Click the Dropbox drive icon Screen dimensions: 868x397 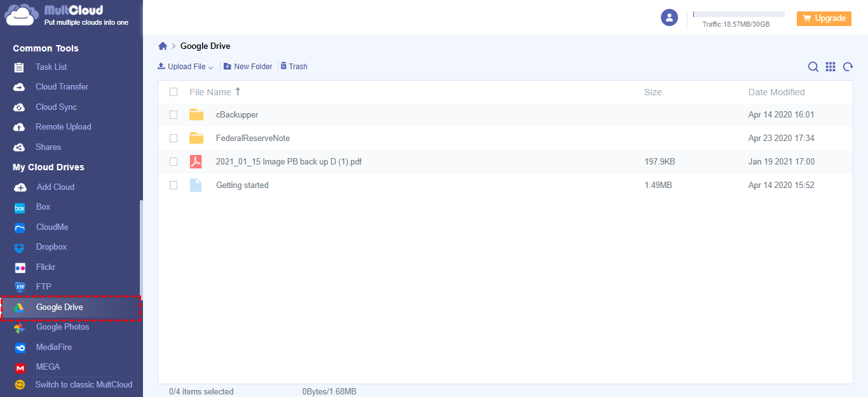(x=20, y=248)
